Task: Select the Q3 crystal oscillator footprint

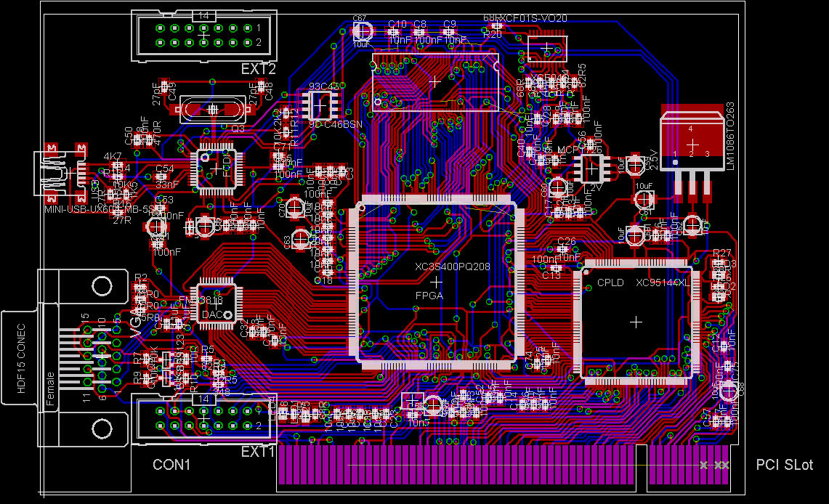Action: [x=213, y=110]
